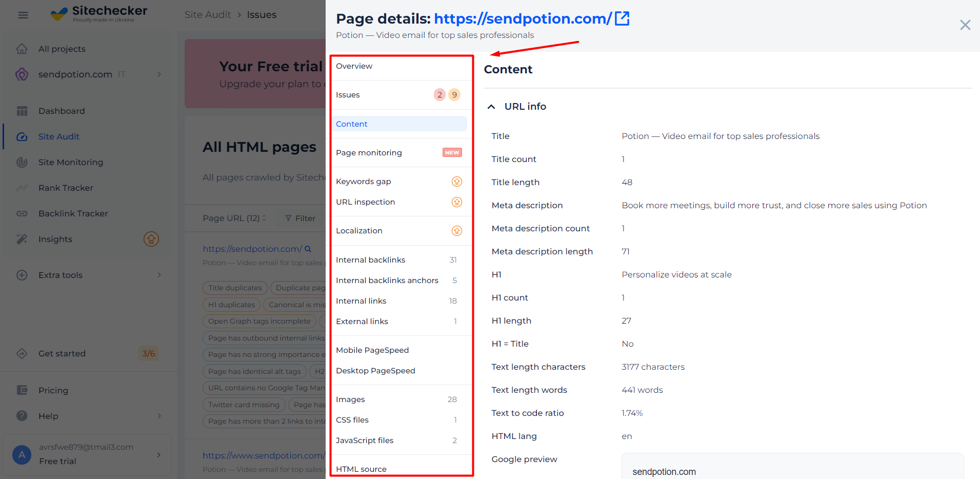Go to Site Audit breadcrumb
The height and width of the screenshot is (479, 980).
coord(208,15)
